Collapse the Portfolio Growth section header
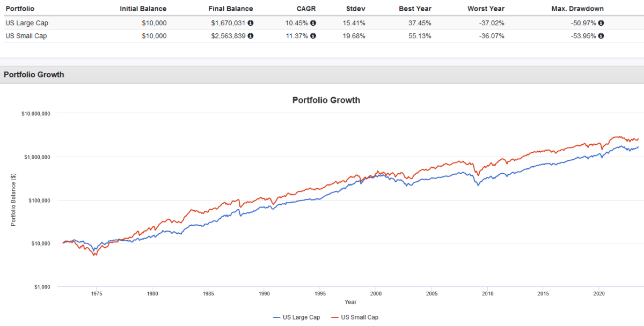 34,75
